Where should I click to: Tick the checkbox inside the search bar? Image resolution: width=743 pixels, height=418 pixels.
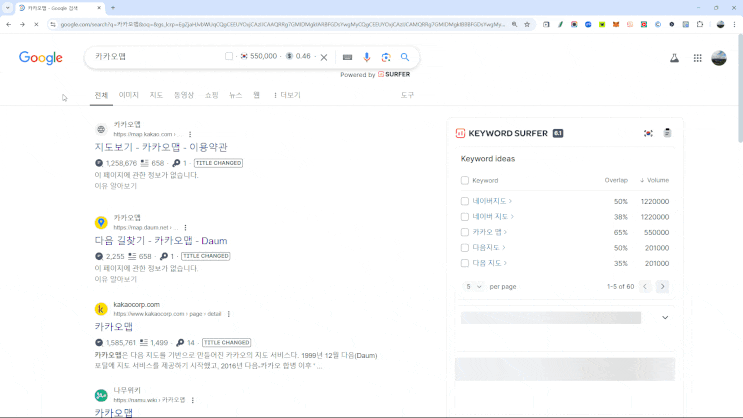click(x=229, y=56)
